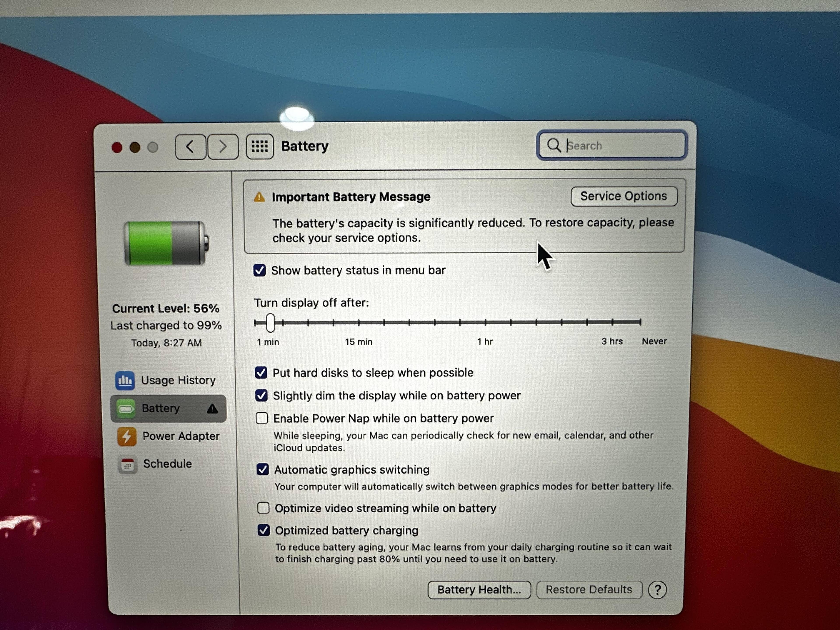This screenshot has width=840, height=630.
Task: Disable Show battery status in menu bar
Action: [x=260, y=270]
